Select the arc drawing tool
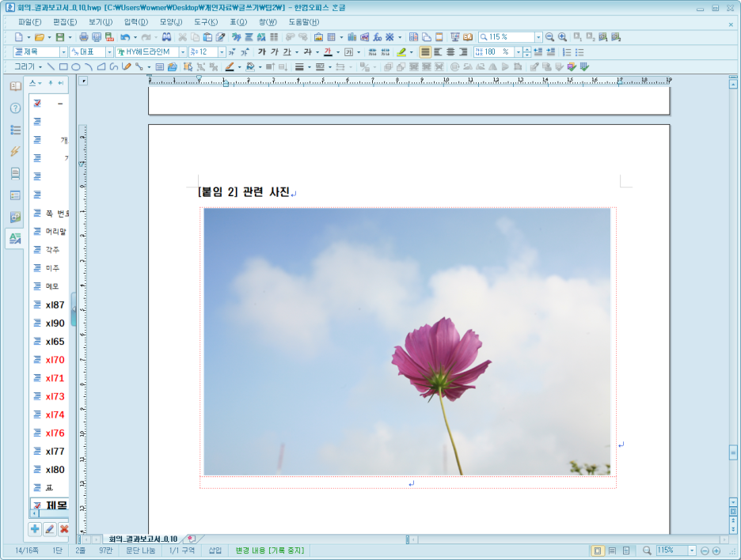This screenshot has height=560, width=741. 89,67
